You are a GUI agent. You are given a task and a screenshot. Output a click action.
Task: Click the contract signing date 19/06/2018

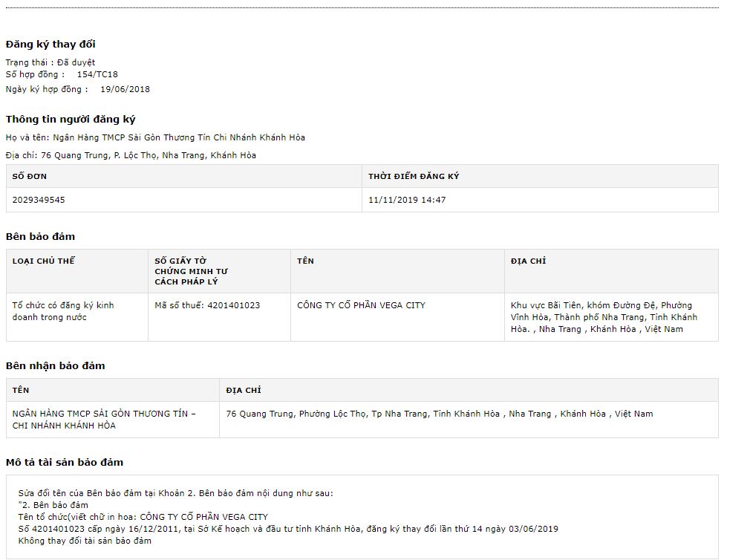pyautogui.click(x=125, y=89)
